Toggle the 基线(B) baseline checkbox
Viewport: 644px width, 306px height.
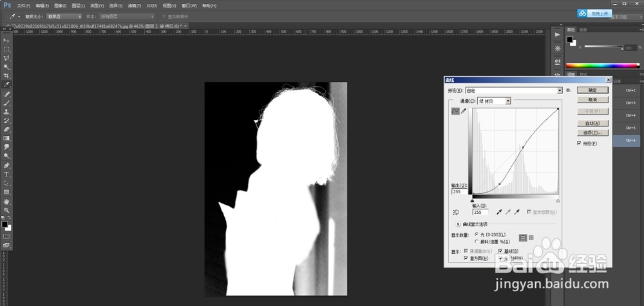pyautogui.click(x=500, y=251)
